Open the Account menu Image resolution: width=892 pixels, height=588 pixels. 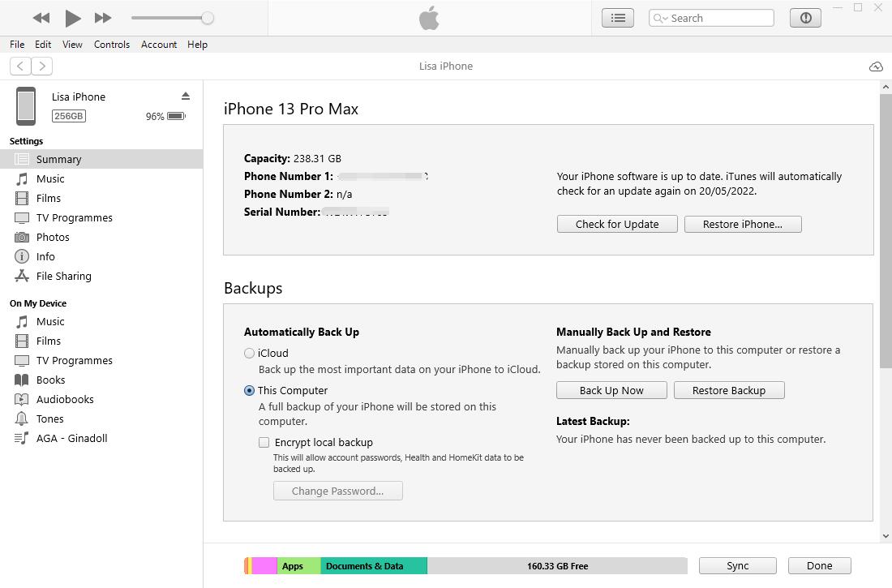[x=159, y=45]
